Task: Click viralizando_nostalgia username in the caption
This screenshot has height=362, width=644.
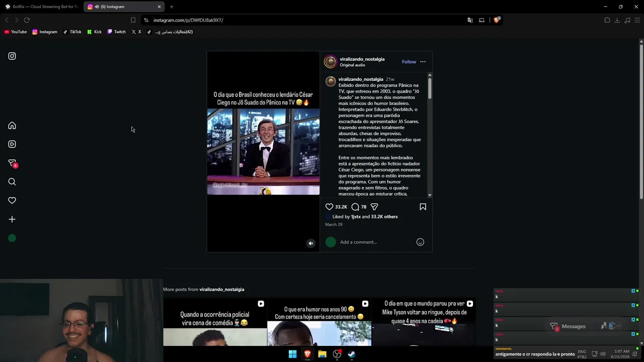Action: click(361, 79)
